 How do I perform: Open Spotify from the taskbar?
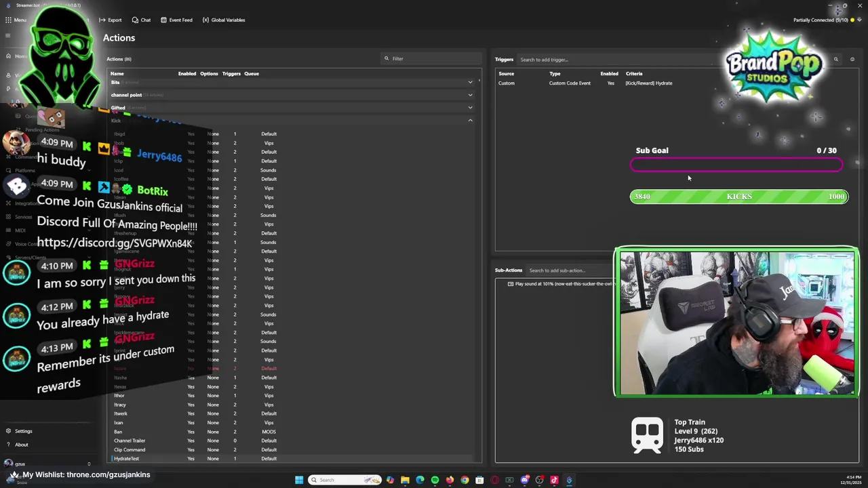[x=435, y=480]
